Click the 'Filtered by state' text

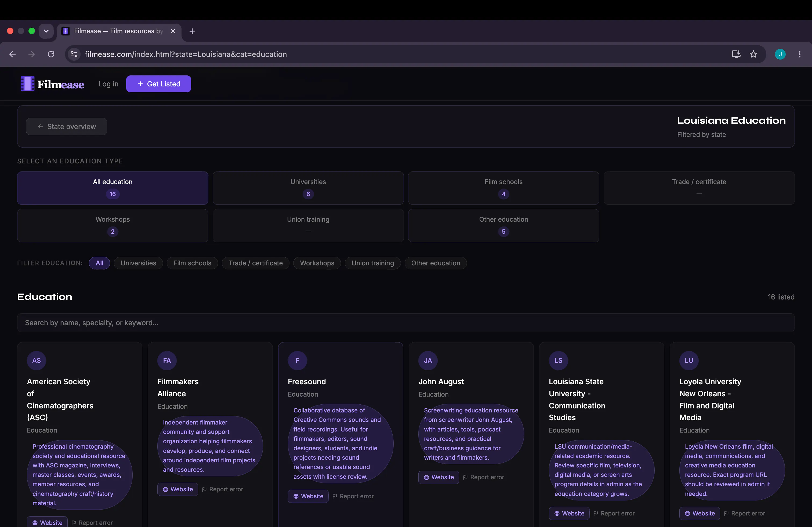tap(701, 135)
